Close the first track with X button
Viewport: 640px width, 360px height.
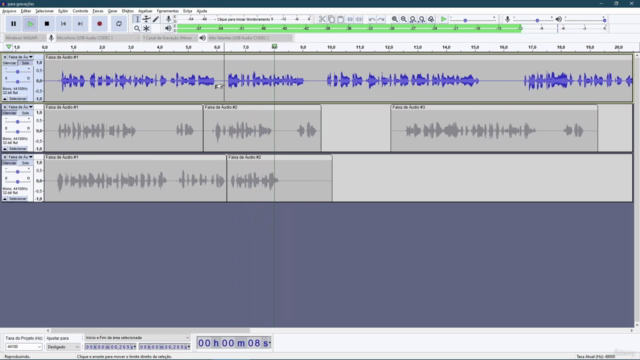pyautogui.click(x=5, y=57)
